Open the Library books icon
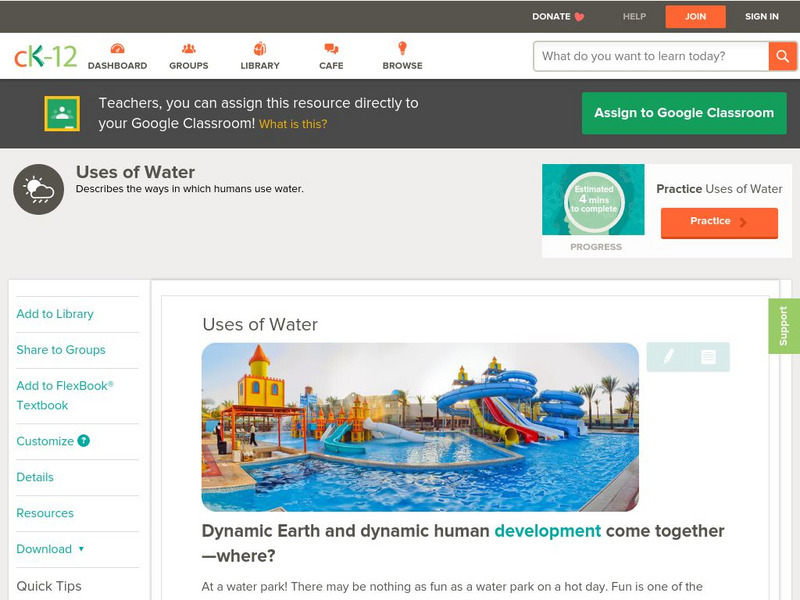 (x=260, y=49)
